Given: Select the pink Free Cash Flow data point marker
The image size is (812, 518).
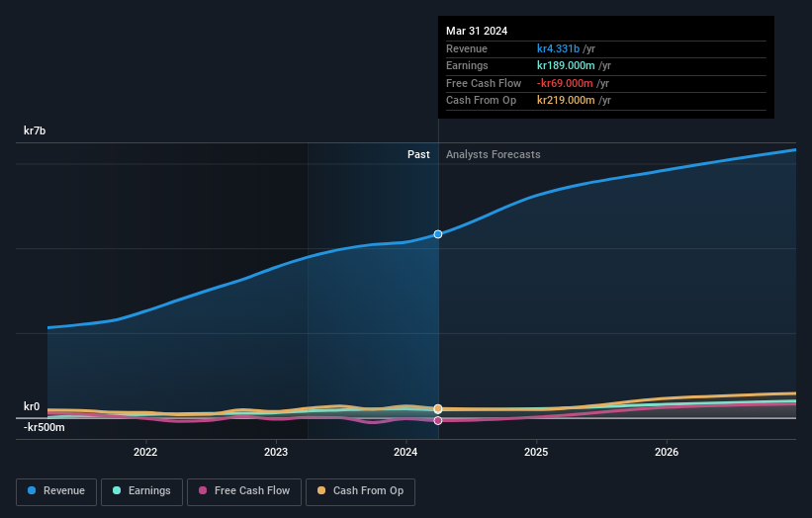Looking at the screenshot, I should click(x=438, y=421).
